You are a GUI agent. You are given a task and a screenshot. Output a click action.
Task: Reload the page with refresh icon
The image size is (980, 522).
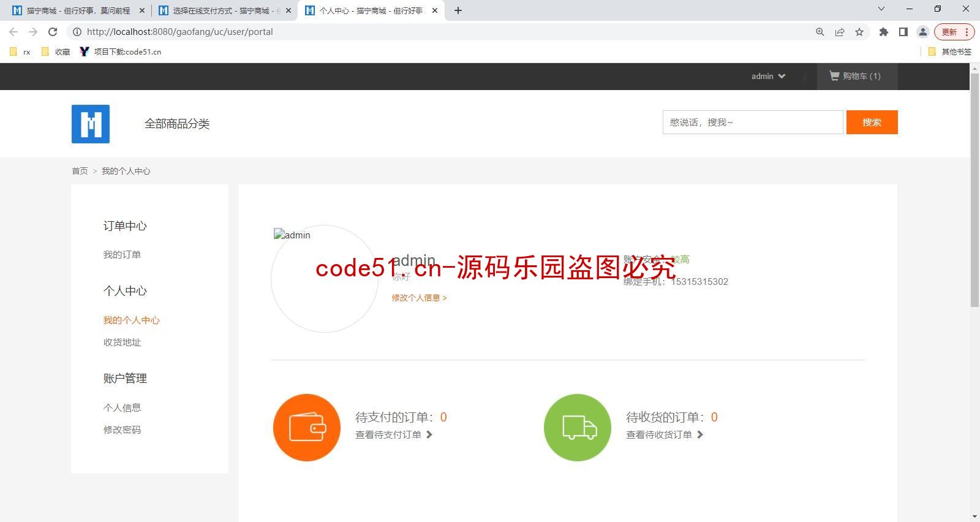53,32
